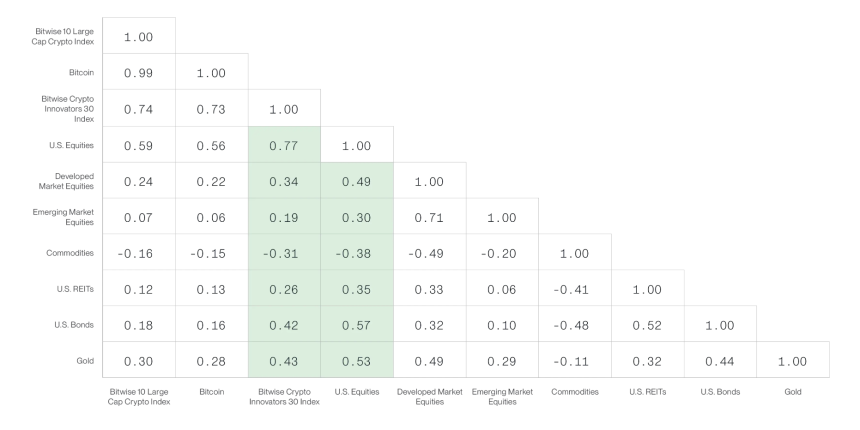Viewport: 860px width, 430px height.
Task: Select the 0.06 Emerging Market Bitcoin cell
Action: [212, 217]
